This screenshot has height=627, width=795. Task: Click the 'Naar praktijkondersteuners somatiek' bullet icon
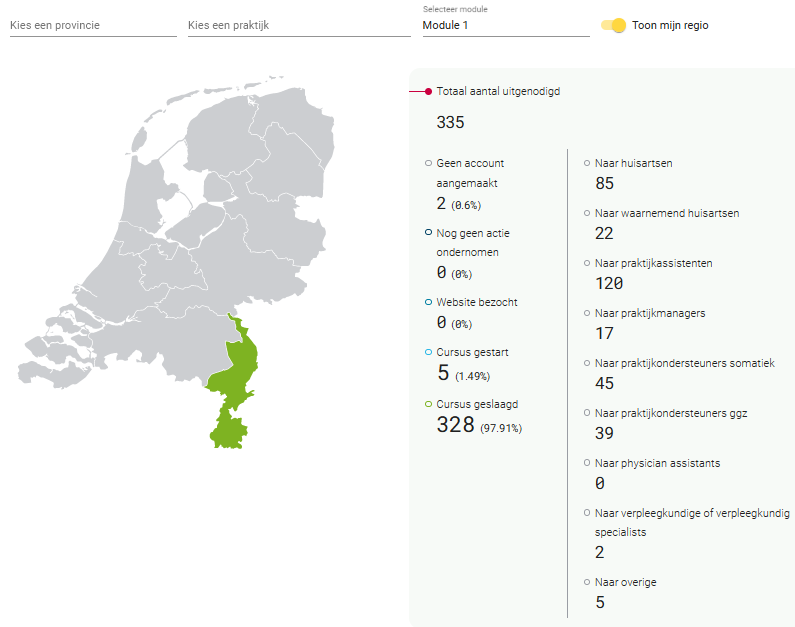587,363
